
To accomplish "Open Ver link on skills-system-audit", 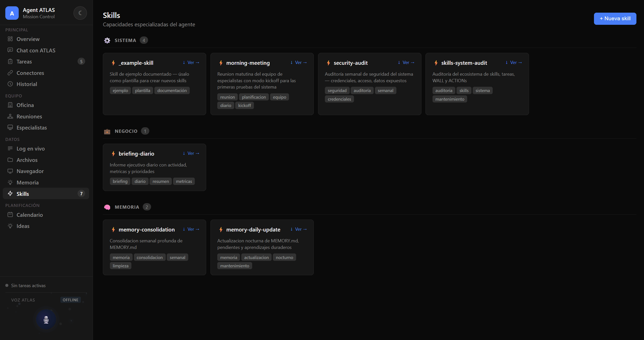I will click(x=516, y=62).
